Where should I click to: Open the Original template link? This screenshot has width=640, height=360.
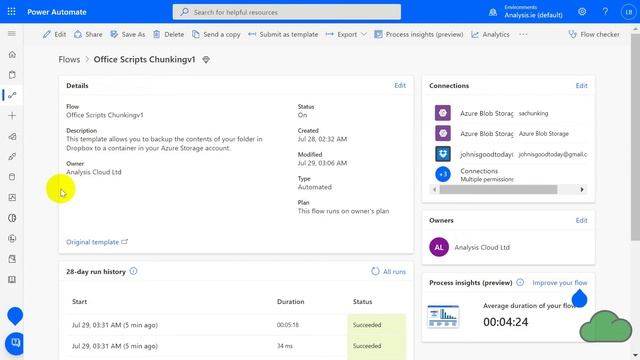point(97,242)
